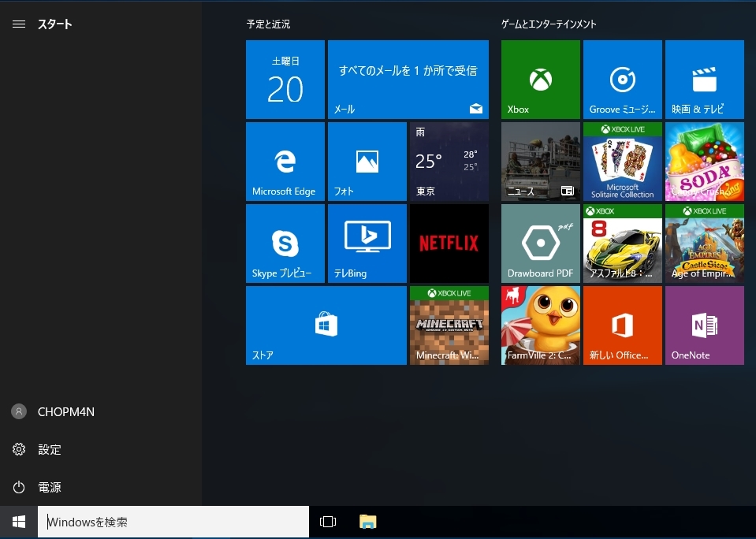The image size is (756, 539).
Task: Open the Photos tile
Action: coord(367,162)
